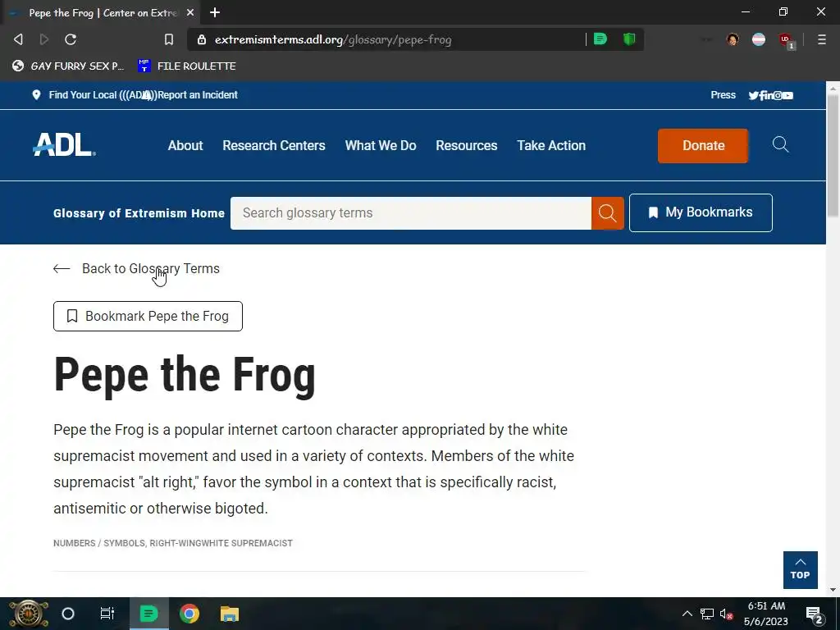Click the muted volume icon in the tray

(727, 614)
